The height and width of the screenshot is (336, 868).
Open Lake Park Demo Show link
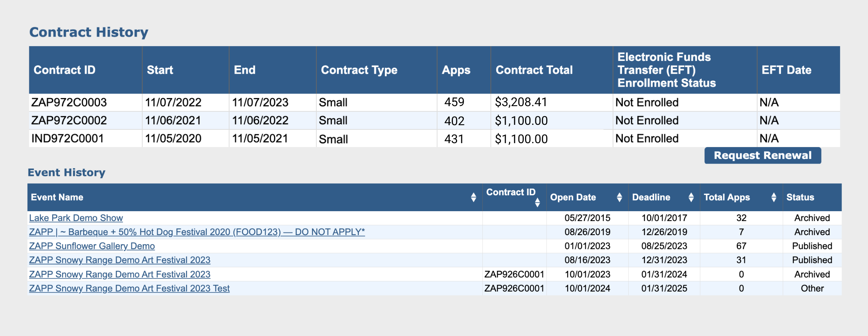click(x=76, y=218)
